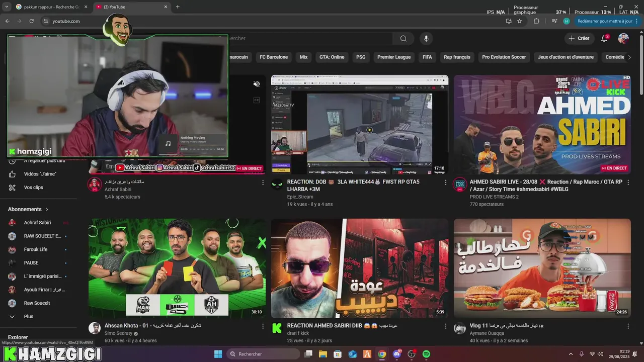Select the Pro Evolution Soccer chip

[504, 57]
